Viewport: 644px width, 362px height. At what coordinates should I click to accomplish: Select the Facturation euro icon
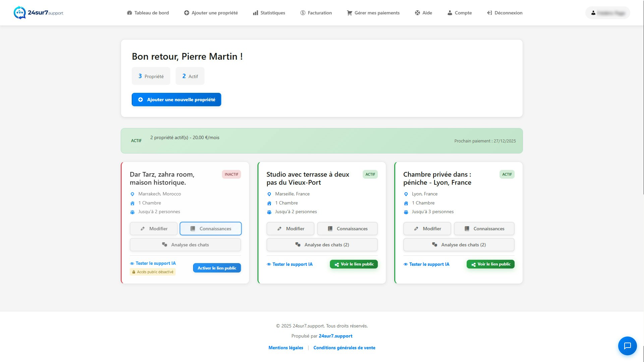point(303,13)
